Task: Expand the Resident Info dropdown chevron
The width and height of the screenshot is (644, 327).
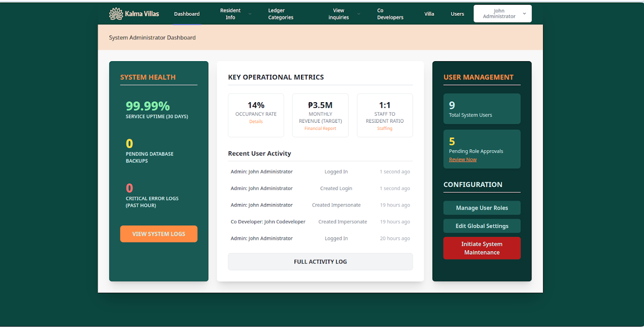Action: coord(250,14)
